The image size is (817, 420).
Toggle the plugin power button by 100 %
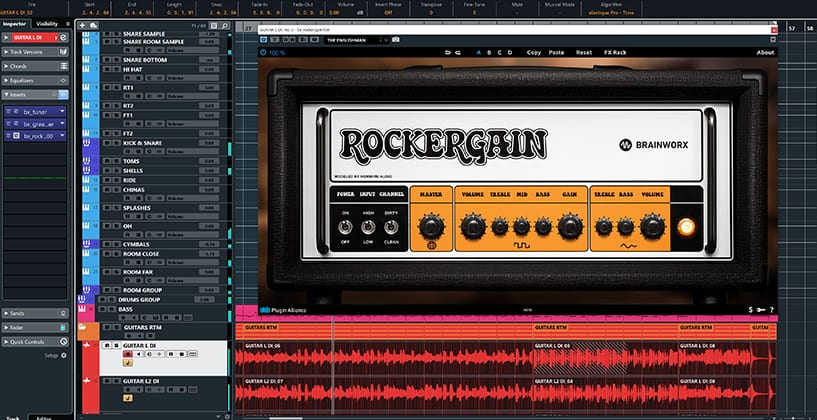[263, 52]
